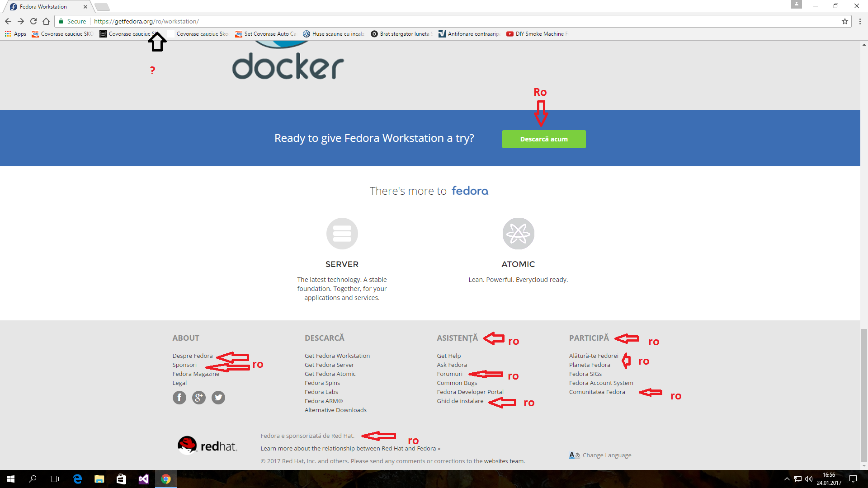Open the Fedora Account System link
Viewport: 868px width, 488px height.
pyautogui.click(x=601, y=383)
